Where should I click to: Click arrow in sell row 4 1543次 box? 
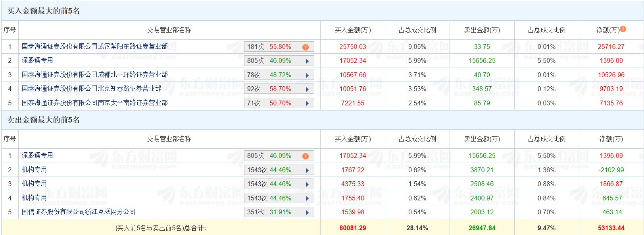pyautogui.click(x=307, y=199)
